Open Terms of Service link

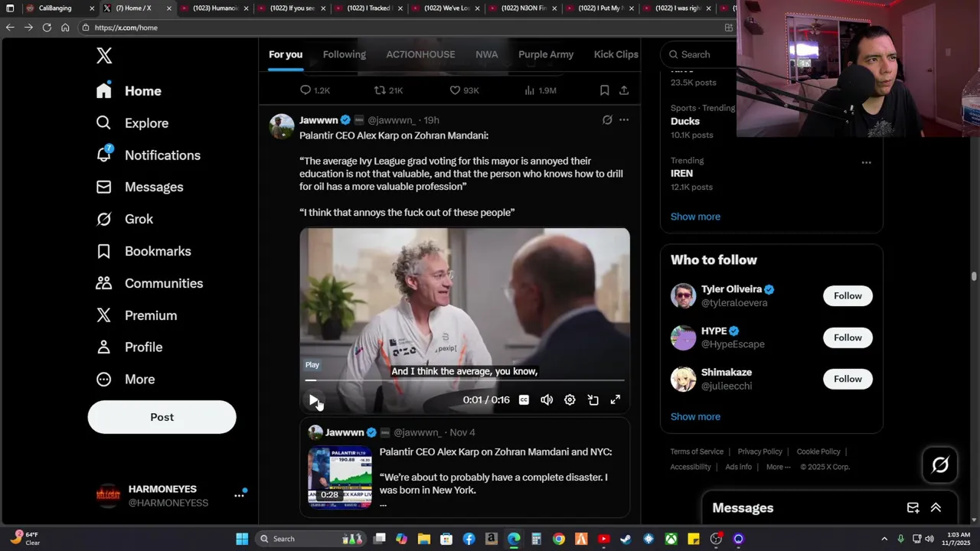(x=697, y=452)
